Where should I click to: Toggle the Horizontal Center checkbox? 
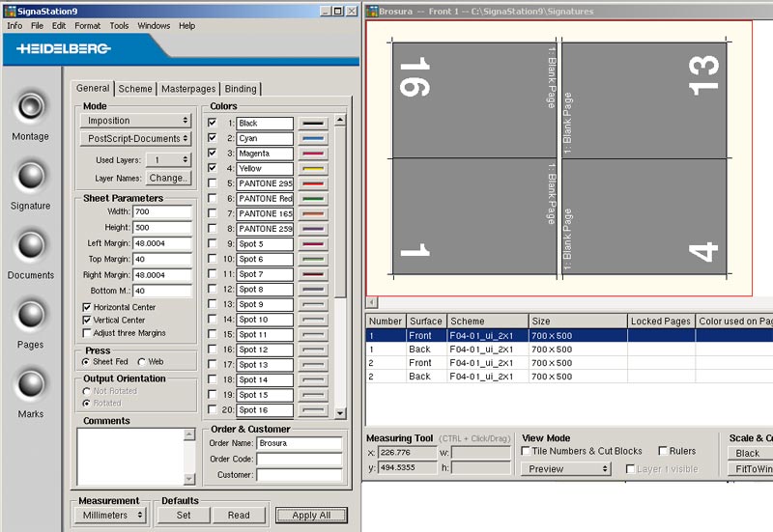point(87,307)
